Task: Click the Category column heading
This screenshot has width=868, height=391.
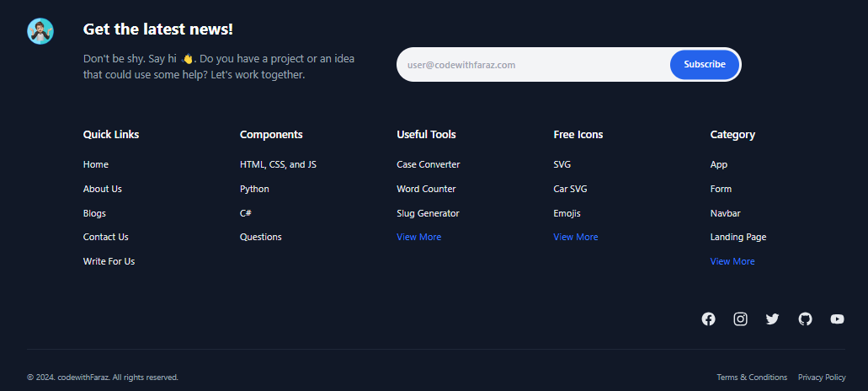Action: click(x=732, y=135)
